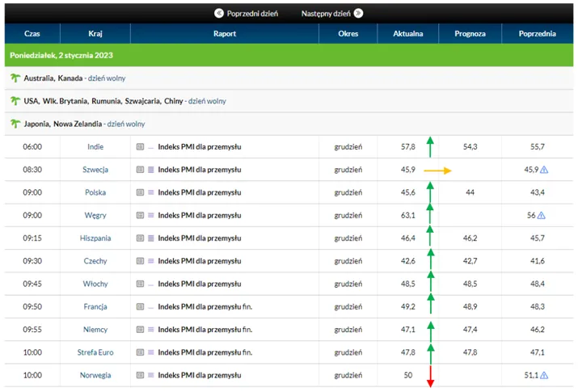Image resolution: width=578 pixels, height=392 pixels.
Task: Click revision warning icon next to 45,9 previous
Action: pyautogui.click(x=544, y=170)
